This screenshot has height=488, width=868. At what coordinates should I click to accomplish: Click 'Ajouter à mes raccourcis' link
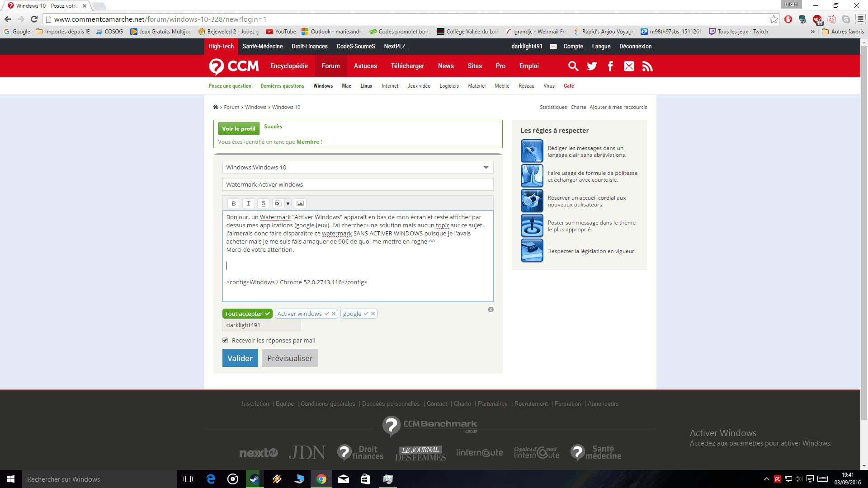[618, 107]
